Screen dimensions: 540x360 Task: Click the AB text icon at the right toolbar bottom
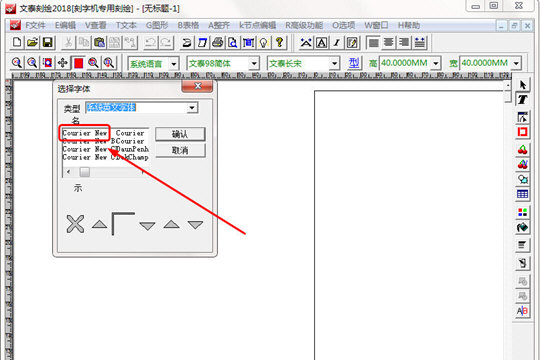[522, 311]
